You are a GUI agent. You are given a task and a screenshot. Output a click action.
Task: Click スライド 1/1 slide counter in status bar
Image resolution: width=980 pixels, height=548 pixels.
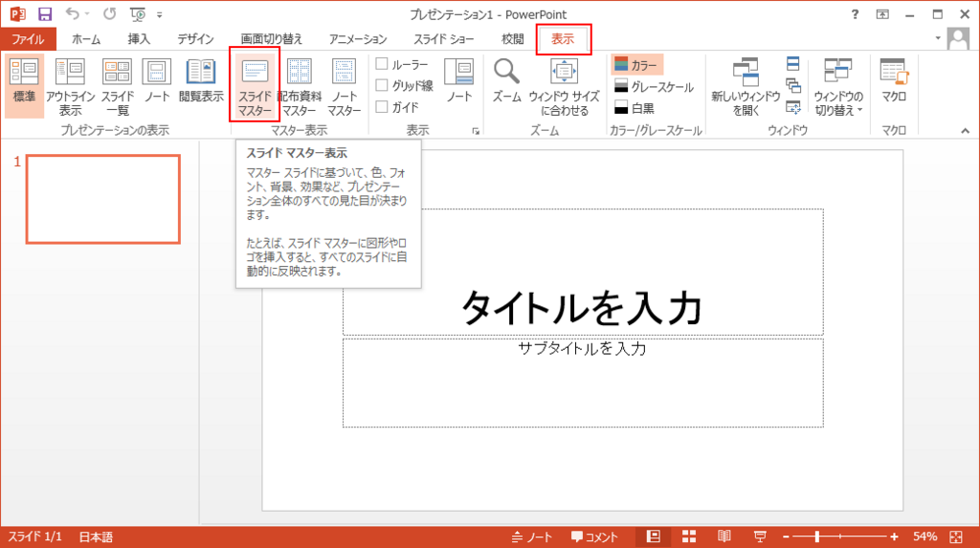point(35,537)
